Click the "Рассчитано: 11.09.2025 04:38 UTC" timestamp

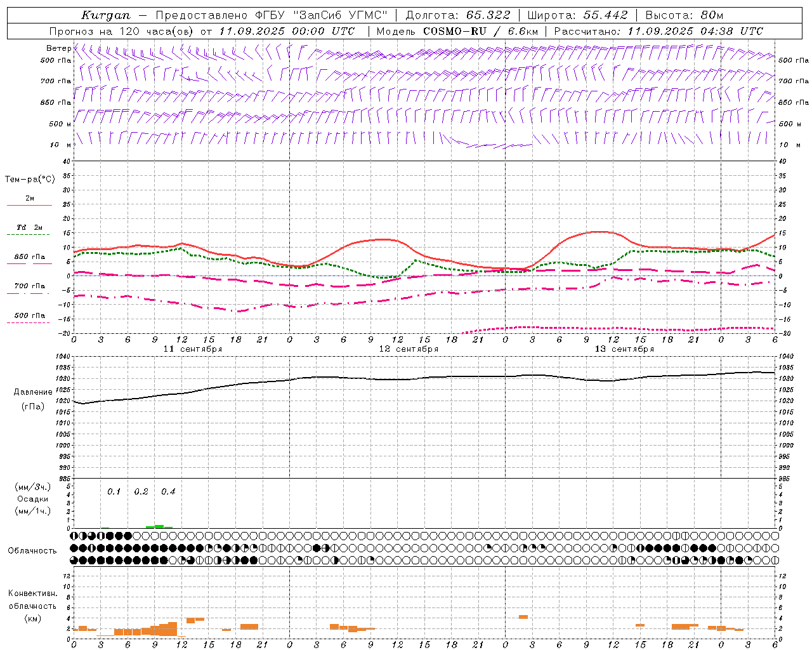[x=658, y=31]
